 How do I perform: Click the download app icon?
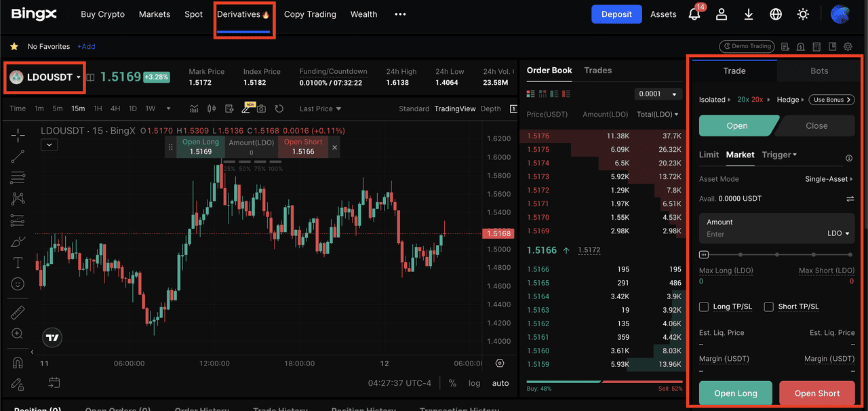(x=749, y=14)
